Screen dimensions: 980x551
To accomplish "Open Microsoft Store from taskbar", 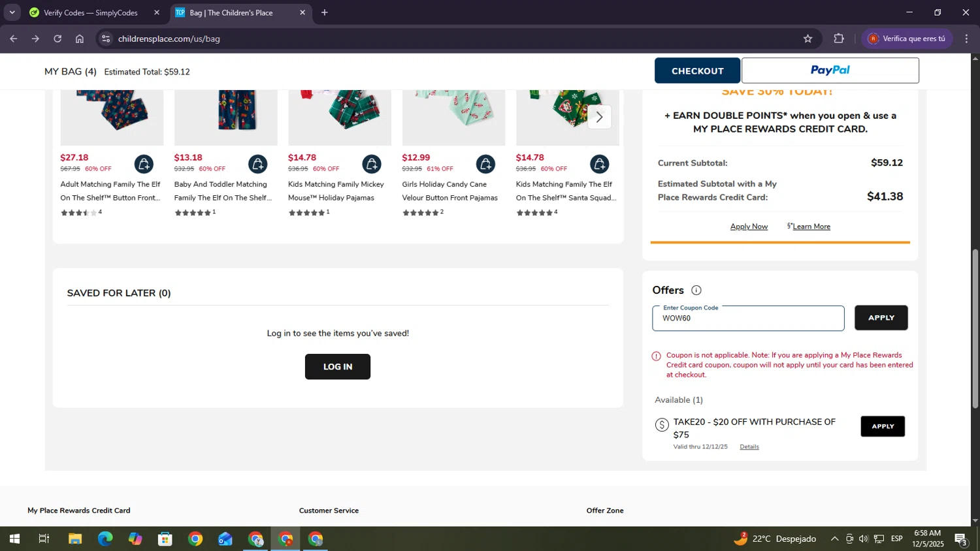I will (x=165, y=539).
